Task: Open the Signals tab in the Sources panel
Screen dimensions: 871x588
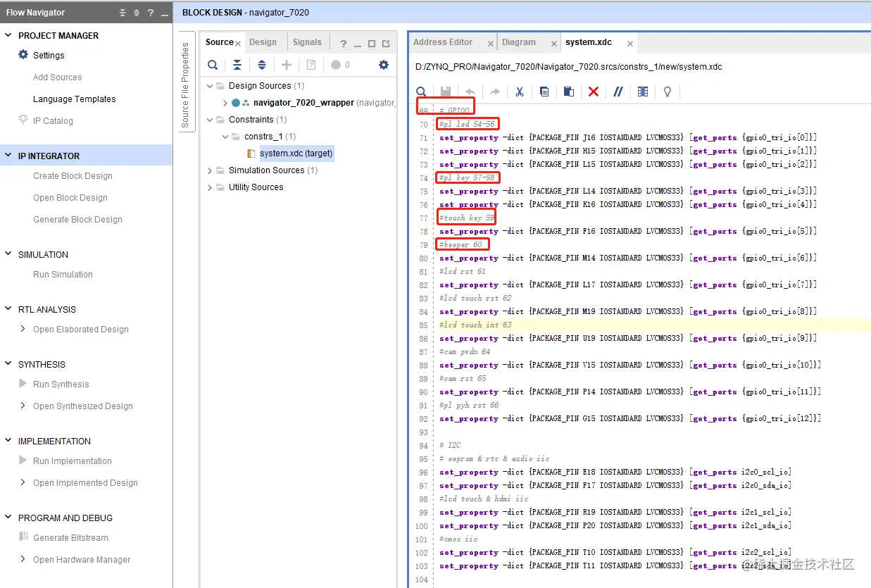Action: point(307,42)
